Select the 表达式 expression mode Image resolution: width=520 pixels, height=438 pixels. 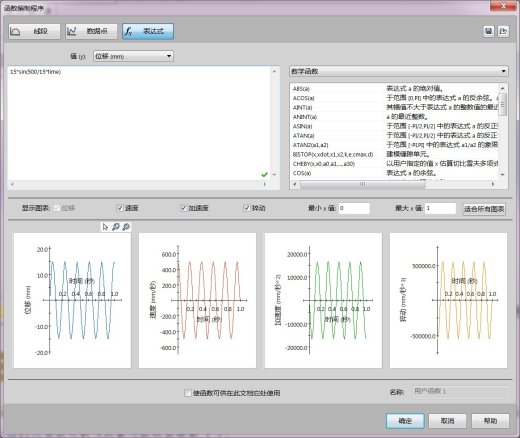148,31
